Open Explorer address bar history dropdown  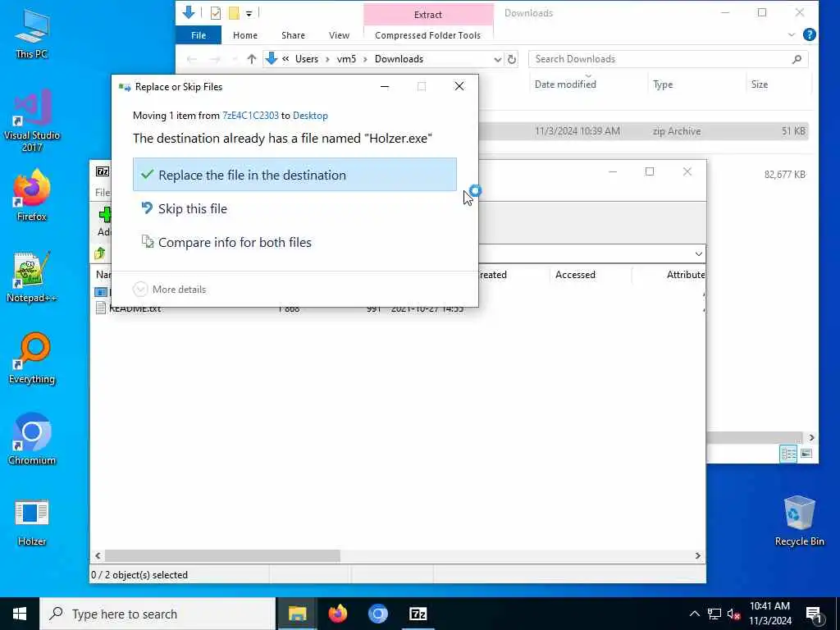[498, 59]
